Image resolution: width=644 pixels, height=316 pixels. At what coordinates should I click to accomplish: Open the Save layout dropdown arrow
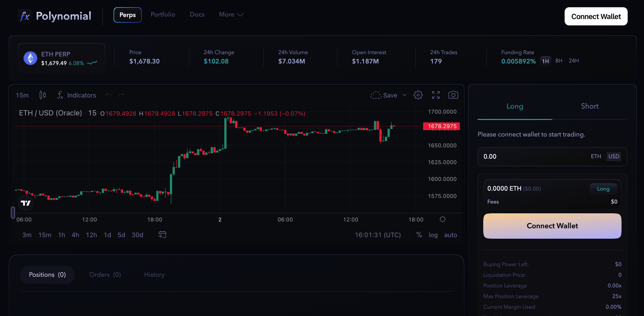click(405, 95)
